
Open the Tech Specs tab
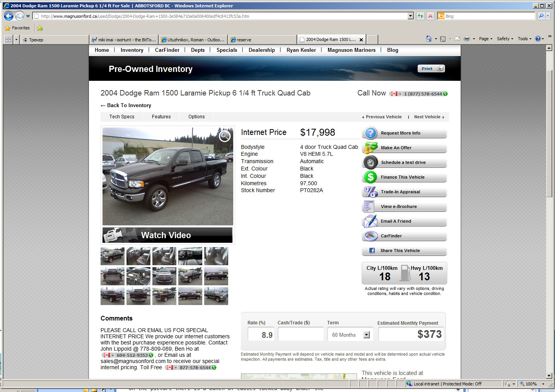point(122,117)
